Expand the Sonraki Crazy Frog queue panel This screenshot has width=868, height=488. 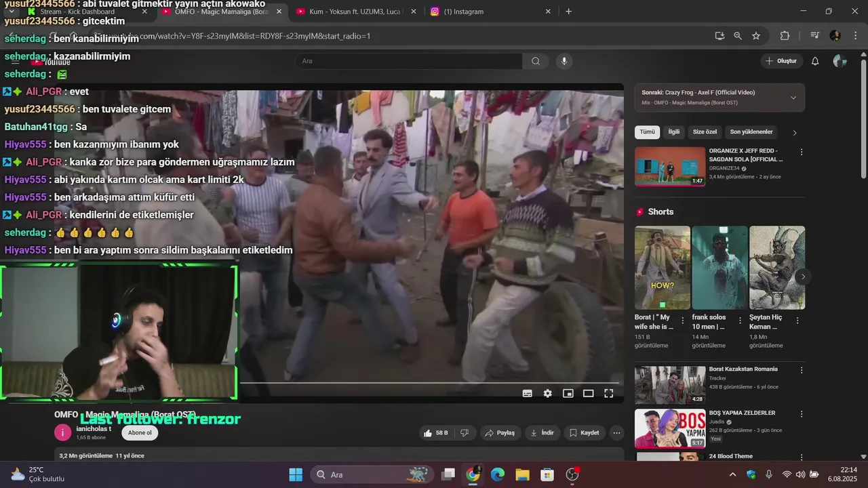(x=793, y=98)
